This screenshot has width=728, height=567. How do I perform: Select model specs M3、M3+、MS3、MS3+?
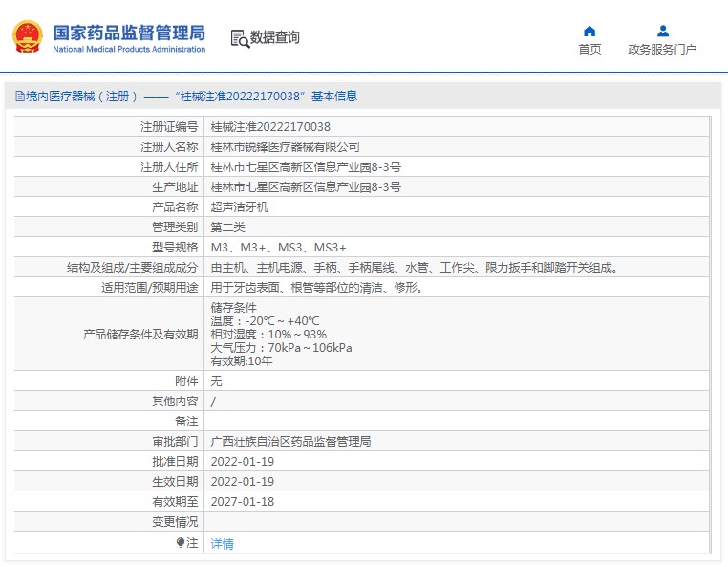[x=279, y=248]
